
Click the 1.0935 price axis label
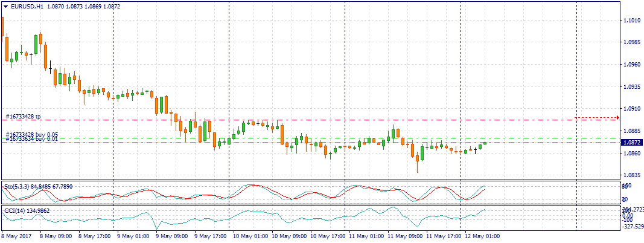tap(631, 87)
